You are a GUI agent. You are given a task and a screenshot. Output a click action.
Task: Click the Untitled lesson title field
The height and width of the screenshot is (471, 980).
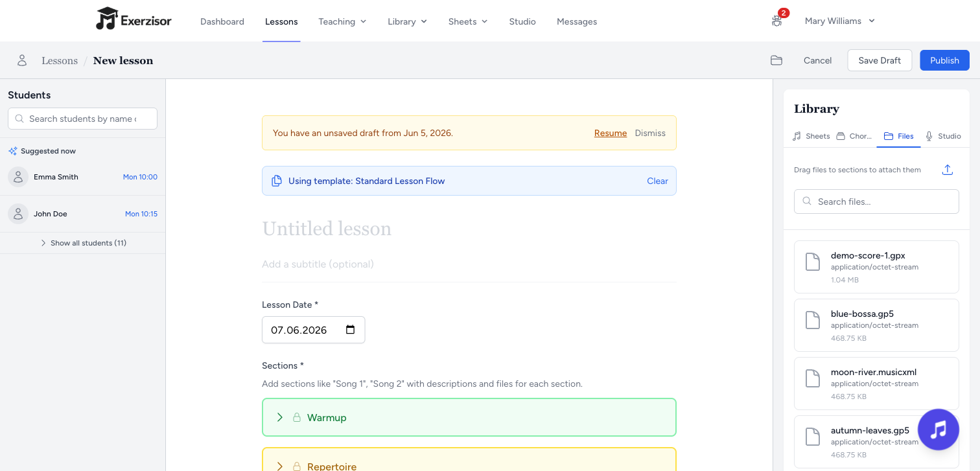click(469, 229)
